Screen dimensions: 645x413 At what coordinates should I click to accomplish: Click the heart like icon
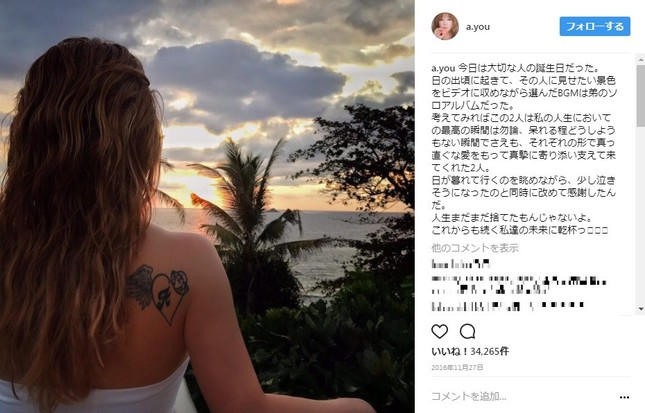(x=439, y=331)
